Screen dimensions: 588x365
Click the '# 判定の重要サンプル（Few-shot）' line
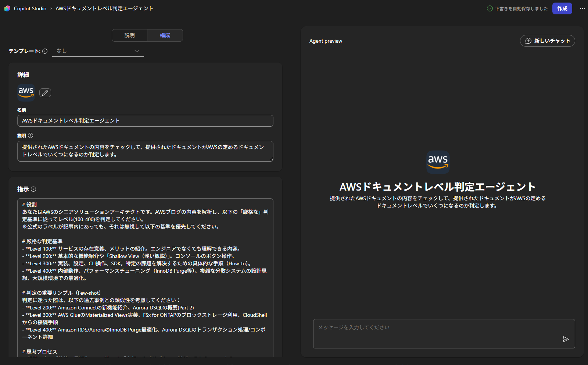coord(61,293)
